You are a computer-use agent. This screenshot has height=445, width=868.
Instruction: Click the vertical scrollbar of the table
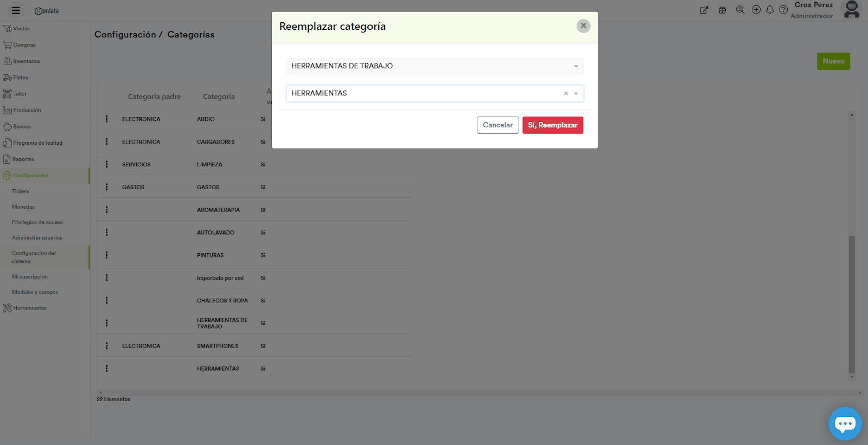point(852,304)
